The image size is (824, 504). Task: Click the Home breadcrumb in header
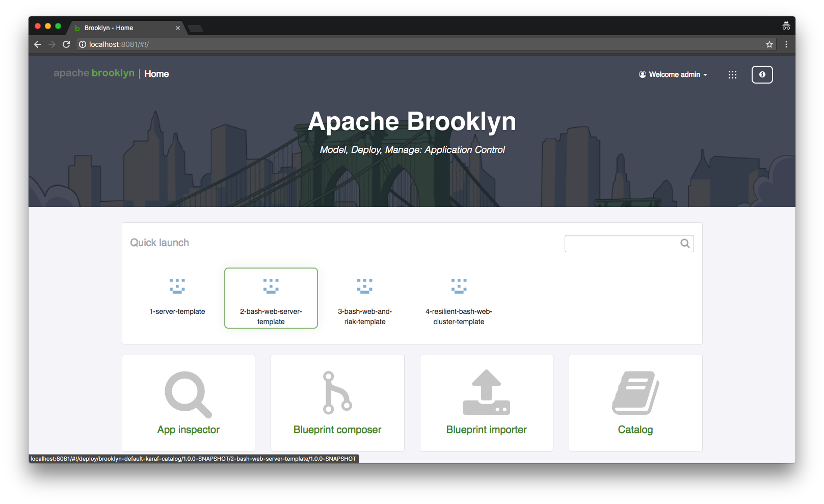156,74
